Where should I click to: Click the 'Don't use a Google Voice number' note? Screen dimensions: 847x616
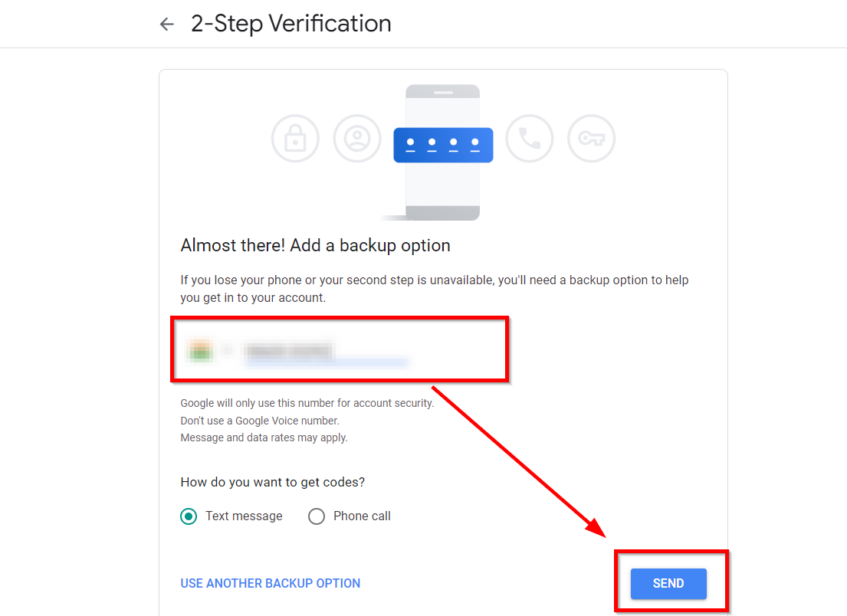(259, 421)
